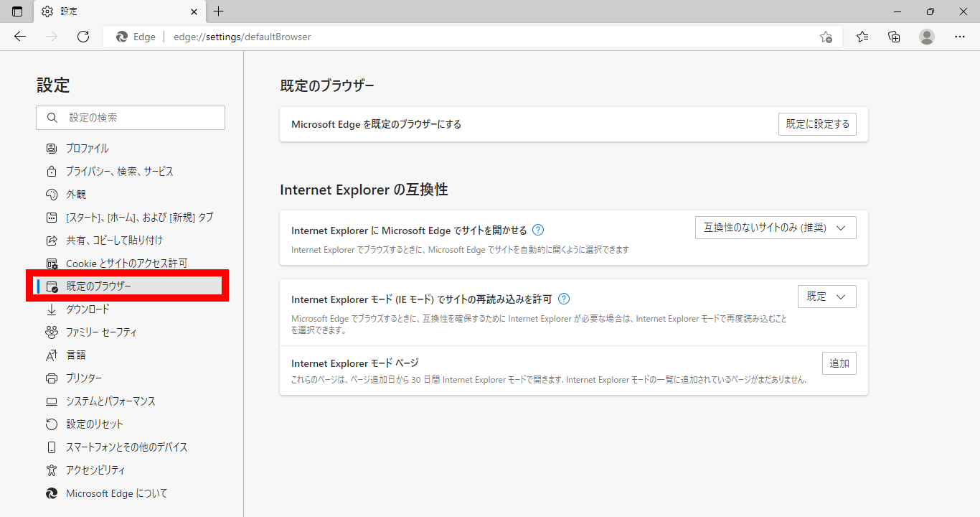
Task: Click the システムとパフォーマンス icon
Action: pos(52,401)
